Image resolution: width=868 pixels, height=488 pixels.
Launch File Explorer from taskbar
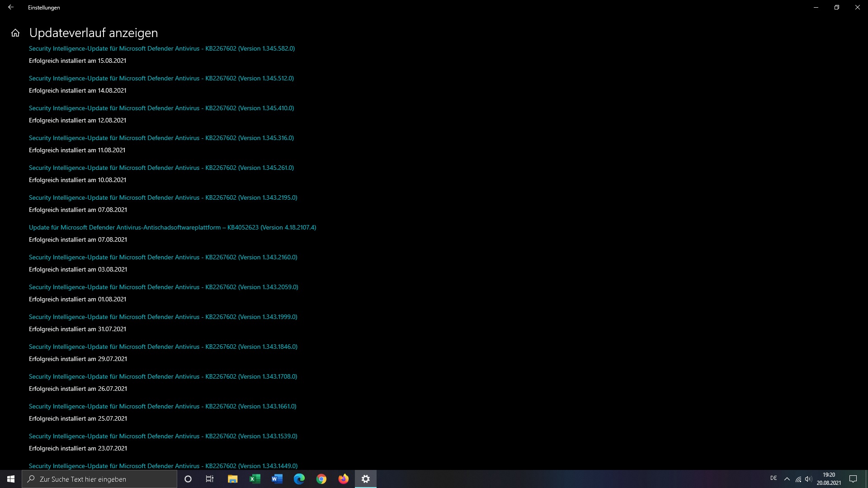232,479
